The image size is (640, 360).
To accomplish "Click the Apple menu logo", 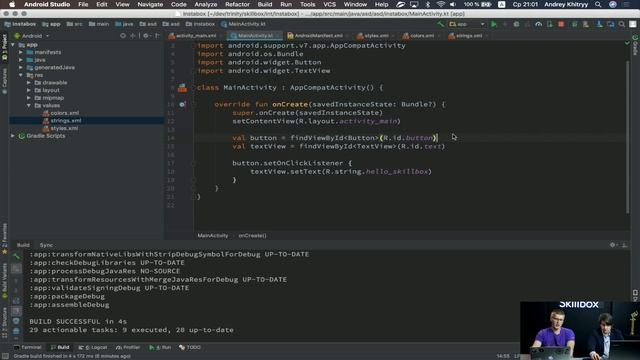I will [x=12, y=4].
